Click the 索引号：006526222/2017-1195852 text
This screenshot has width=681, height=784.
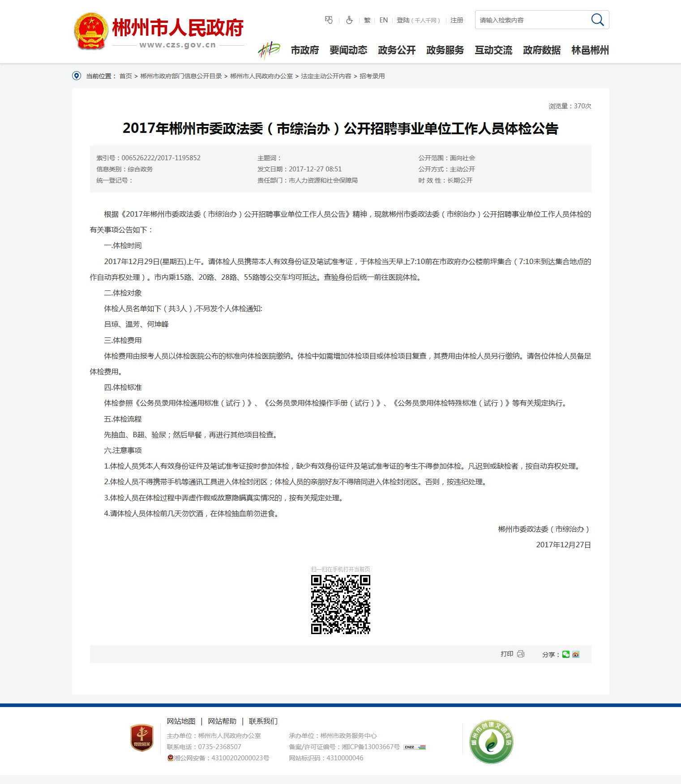point(148,158)
